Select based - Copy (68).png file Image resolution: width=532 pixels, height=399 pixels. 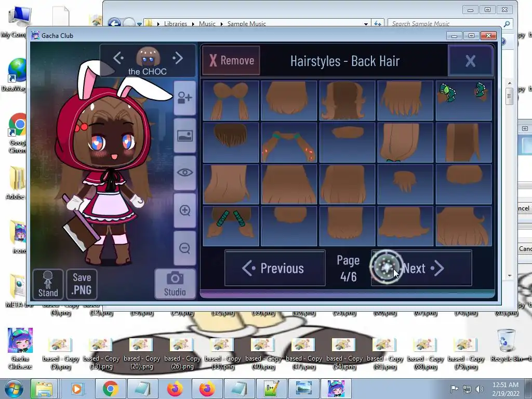[425, 354]
